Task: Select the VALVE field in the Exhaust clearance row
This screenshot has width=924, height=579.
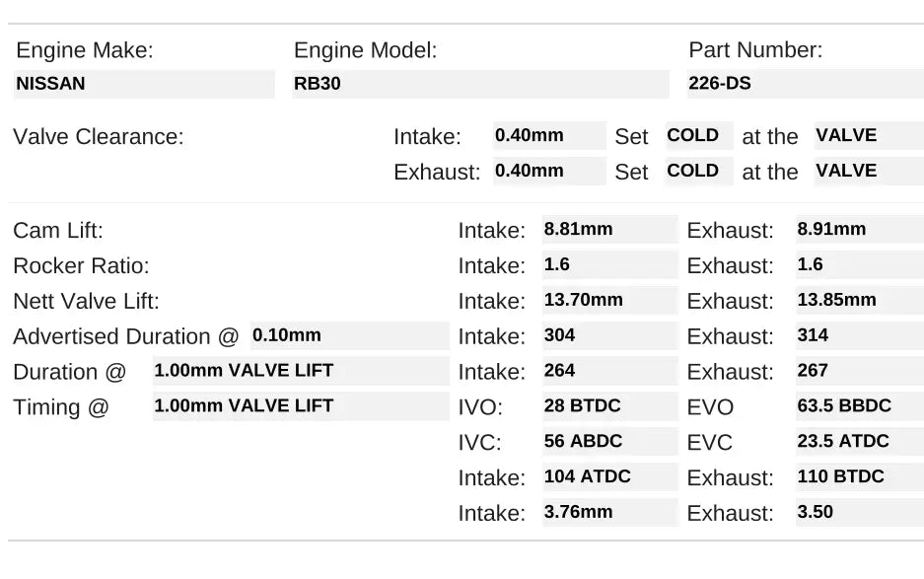Action: 868,171
